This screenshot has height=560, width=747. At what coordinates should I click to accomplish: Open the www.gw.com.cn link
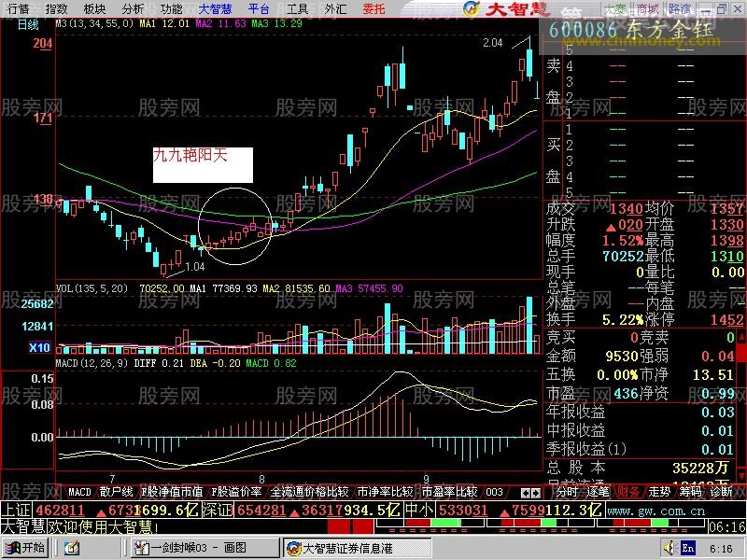[656, 511]
